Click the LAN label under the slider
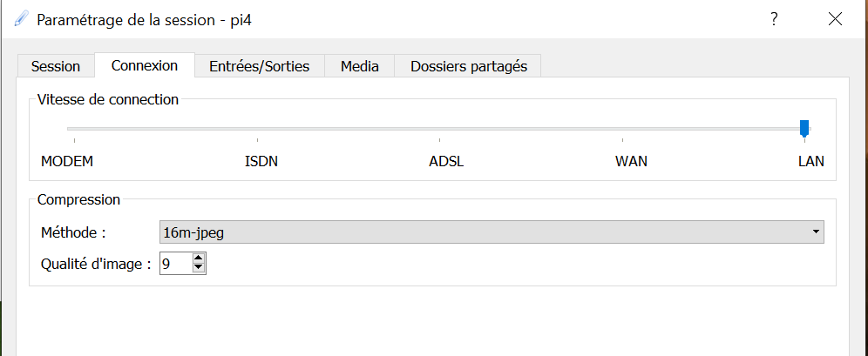The width and height of the screenshot is (868, 356). pos(811,162)
